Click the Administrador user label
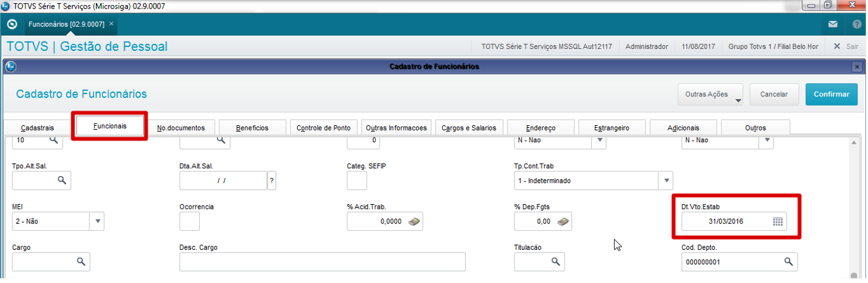Image resolution: width=868 pixels, height=283 pixels. point(647,47)
